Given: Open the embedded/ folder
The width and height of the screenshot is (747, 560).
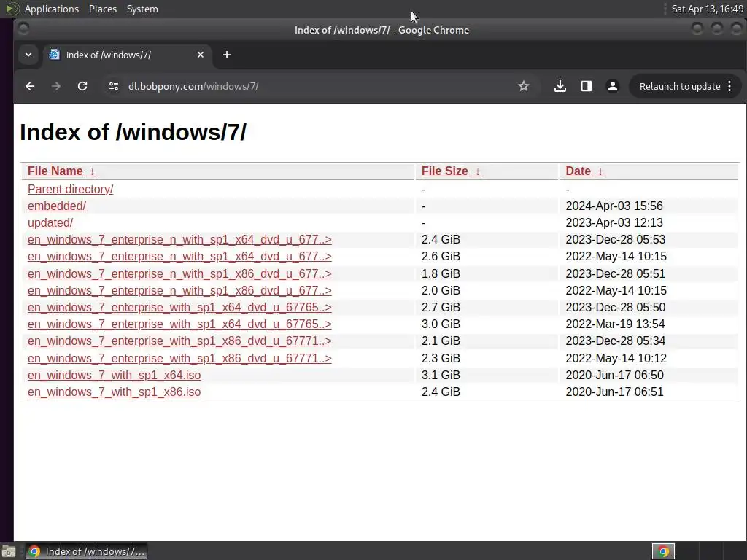Looking at the screenshot, I should click(x=57, y=206).
